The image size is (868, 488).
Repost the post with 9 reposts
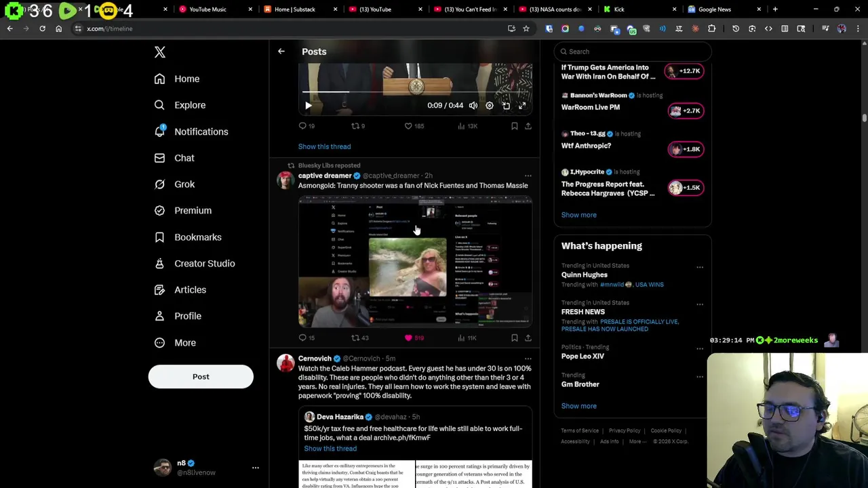tap(358, 126)
